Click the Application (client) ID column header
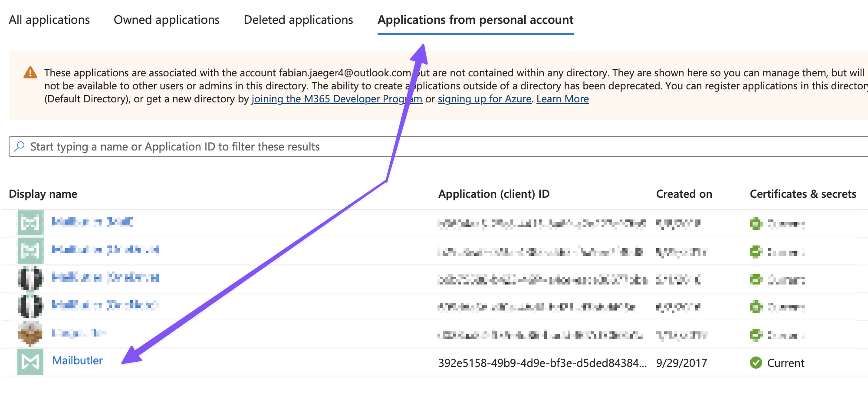868x399 pixels. [494, 194]
